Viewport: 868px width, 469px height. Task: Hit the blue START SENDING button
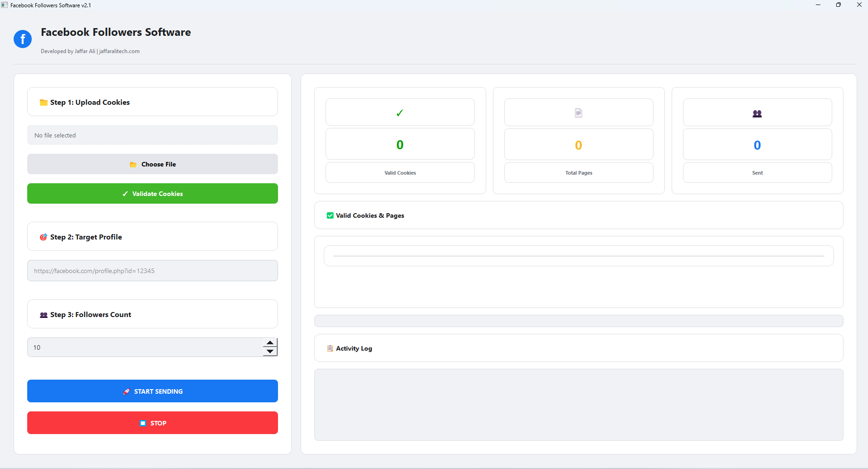coord(152,391)
